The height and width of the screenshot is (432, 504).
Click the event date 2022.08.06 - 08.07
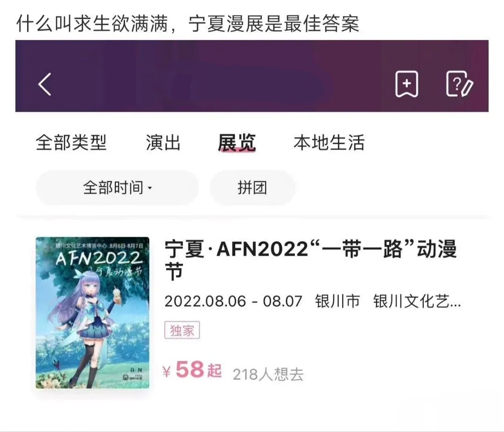(x=233, y=301)
